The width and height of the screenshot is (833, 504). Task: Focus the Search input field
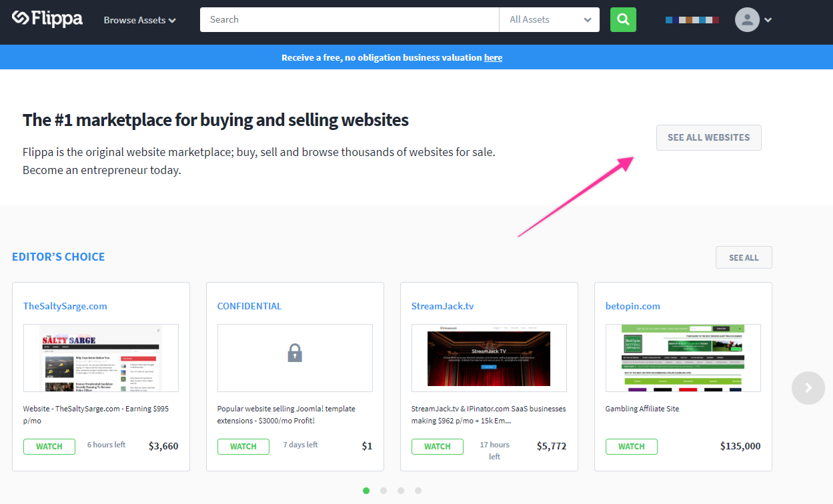pyautogui.click(x=349, y=19)
